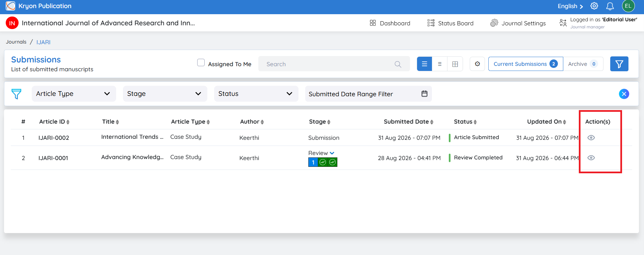
Task: Expand the Status filter dropdown
Action: pos(256,94)
